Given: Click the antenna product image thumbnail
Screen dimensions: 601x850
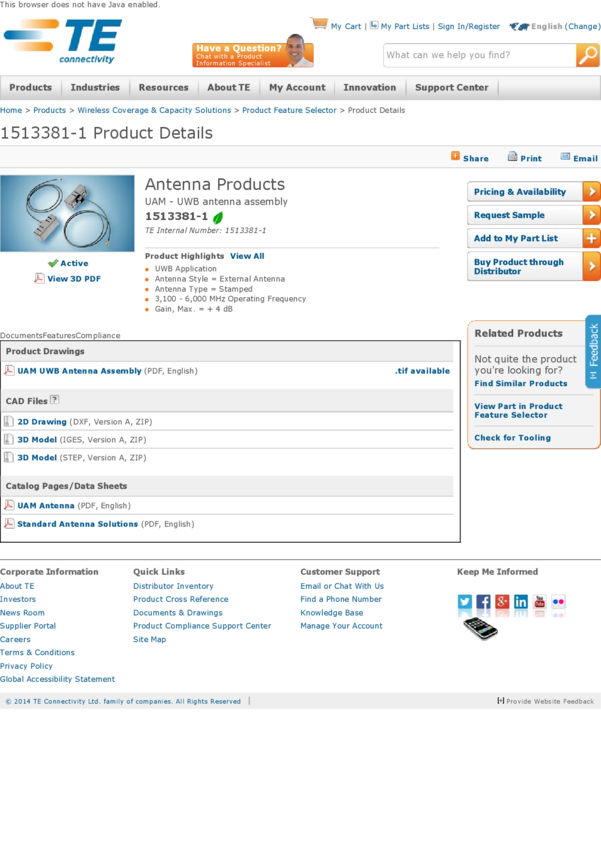Looking at the screenshot, I should (67, 213).
